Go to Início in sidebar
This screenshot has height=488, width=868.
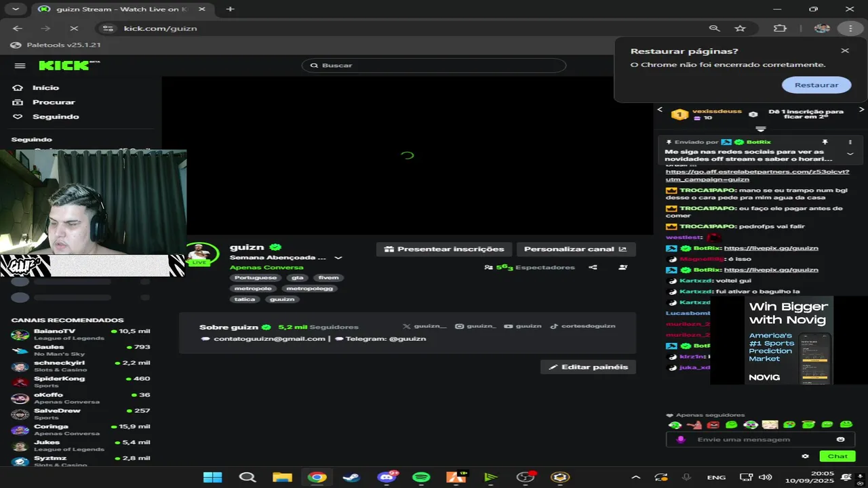point(37,87)
